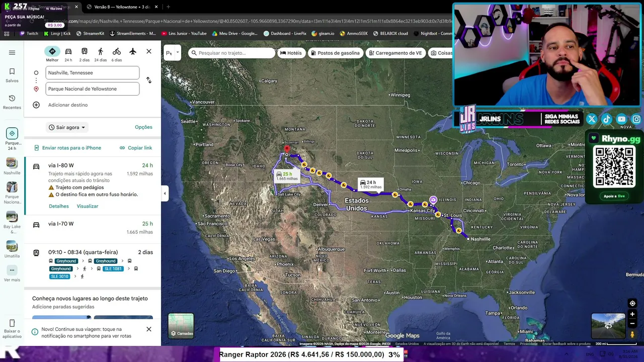This screenshot has width=644, height=362.
Task: Open a new browser tab
Action: (168, 7)
